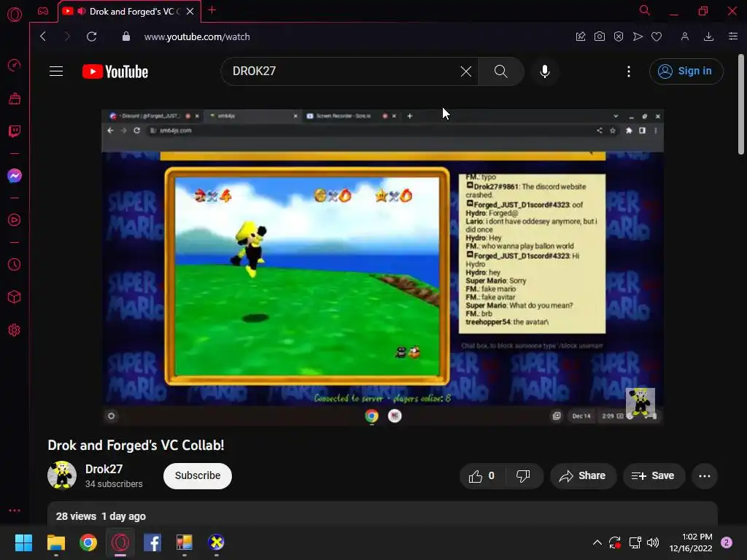
Task: Save video to playlist
Action: click(x=654, y=475)
